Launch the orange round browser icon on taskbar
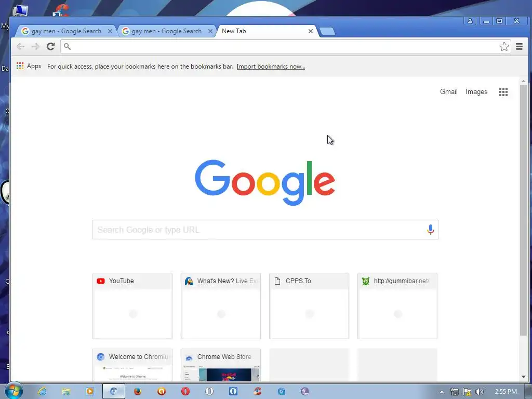 click(x=162, y=392)
